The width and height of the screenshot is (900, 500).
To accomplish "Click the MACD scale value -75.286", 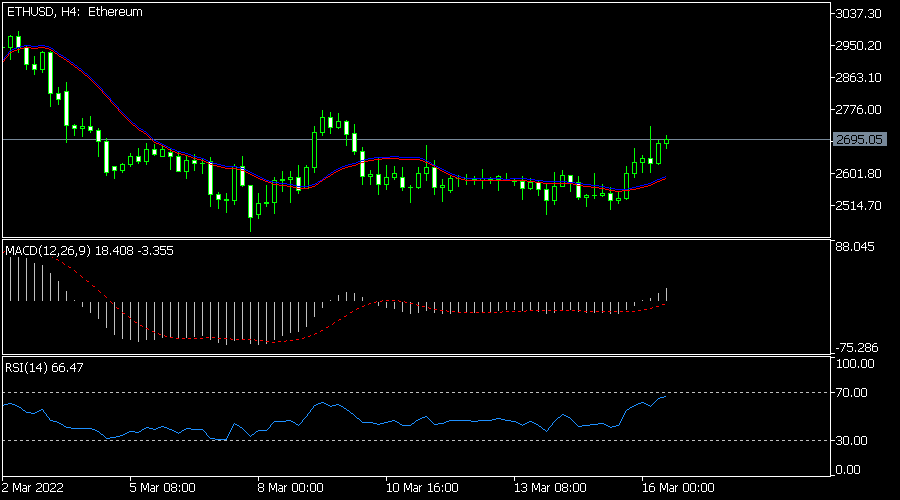I will (x=856, y=347).
